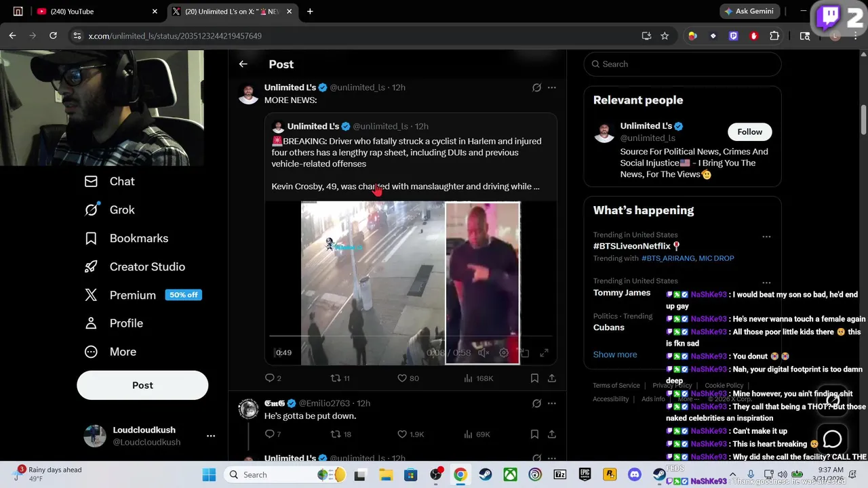Image resolution: width=868 pixels, height=488 pixels.
Task: View analytics showing 168K views
Action: click(x=478, y=378)
